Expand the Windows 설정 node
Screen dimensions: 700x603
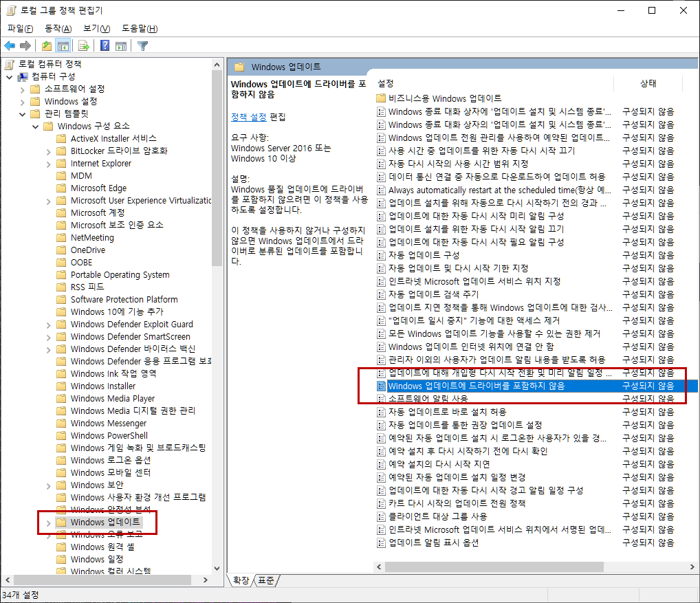click(22, 102)
